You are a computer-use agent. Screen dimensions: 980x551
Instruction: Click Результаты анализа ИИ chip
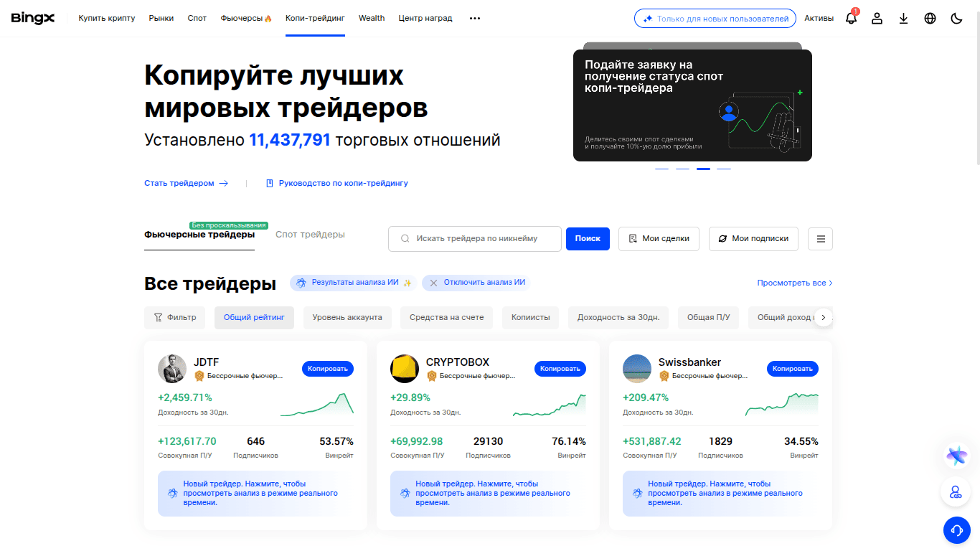click(353, 283)
